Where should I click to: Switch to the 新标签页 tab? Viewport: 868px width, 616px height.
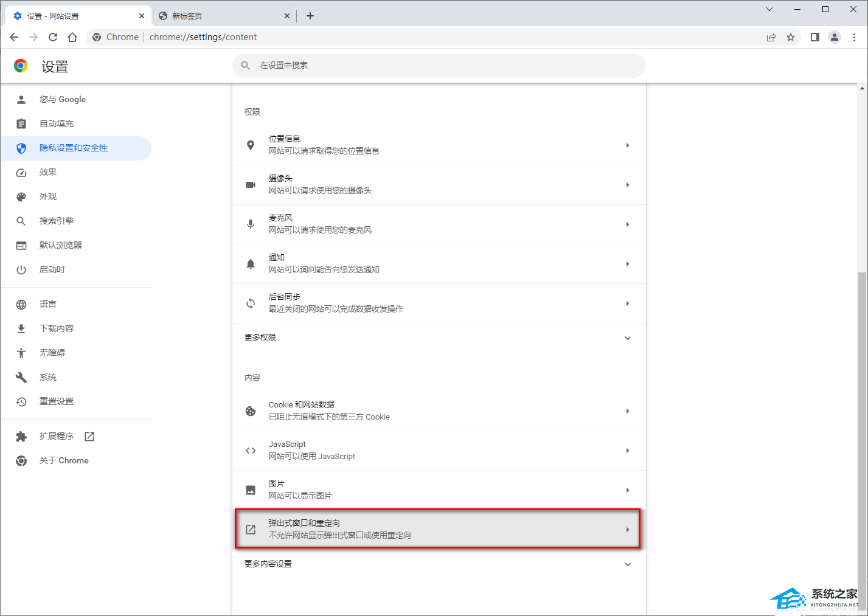point(224,16)
